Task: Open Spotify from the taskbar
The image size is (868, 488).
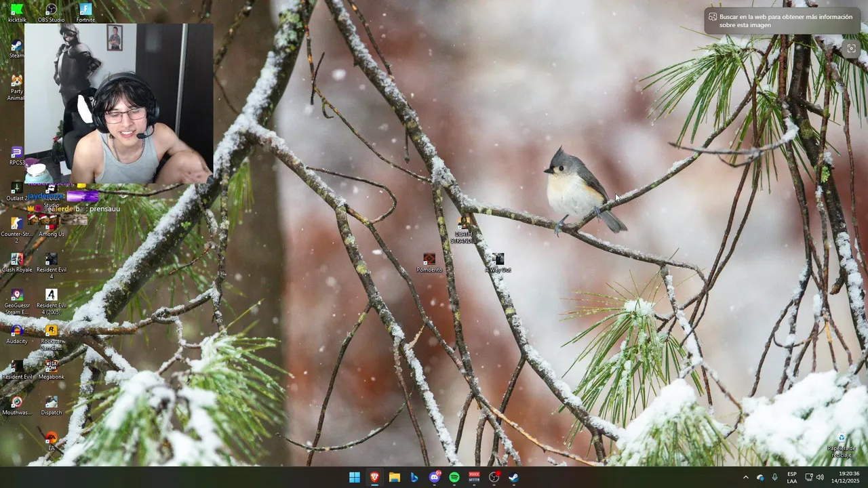Action: [454, 477]
